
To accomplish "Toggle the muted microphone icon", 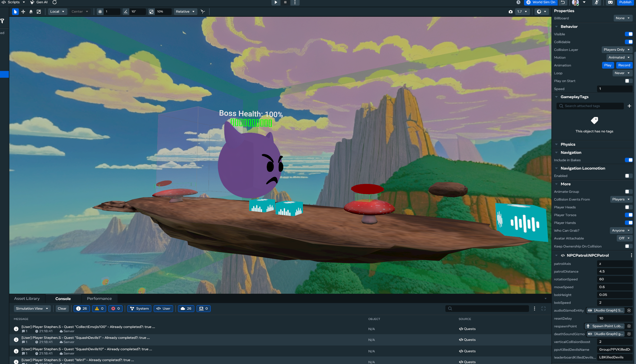I will 596,2.
